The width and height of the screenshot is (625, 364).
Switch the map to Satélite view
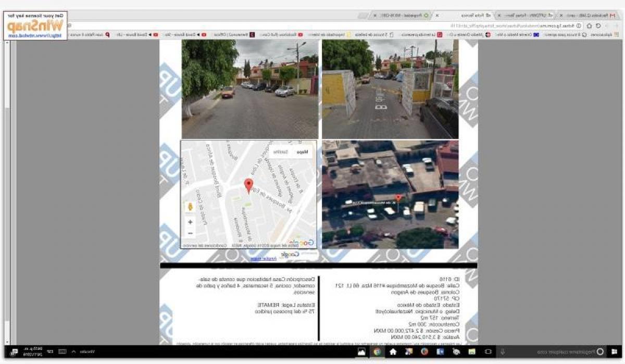tap(281, 152)
